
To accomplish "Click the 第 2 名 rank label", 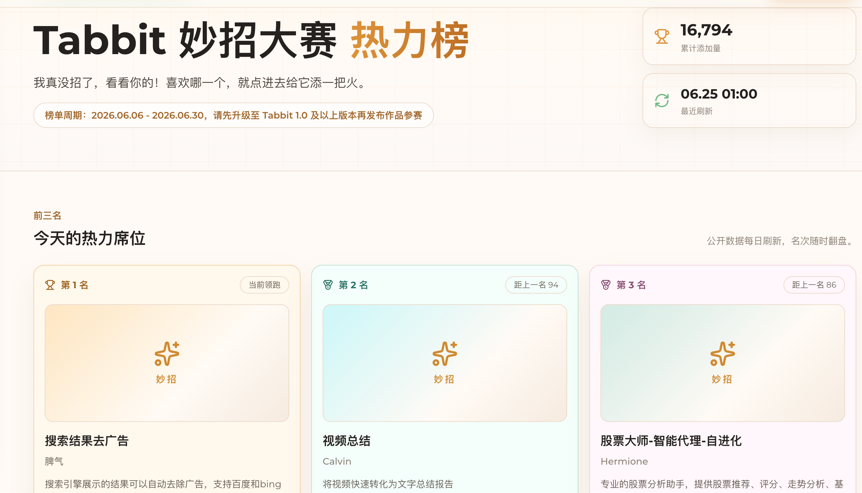I will pyautogui.click(x=353, y=285).
